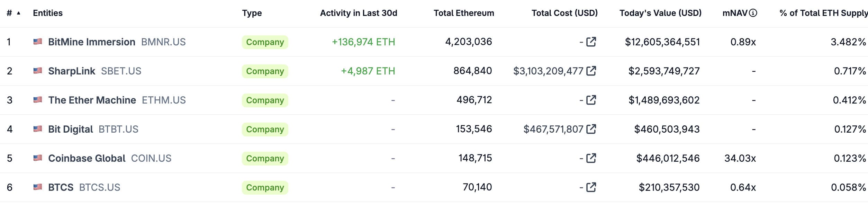Sort table by Total Ethereum header

[x=464, y=13]
